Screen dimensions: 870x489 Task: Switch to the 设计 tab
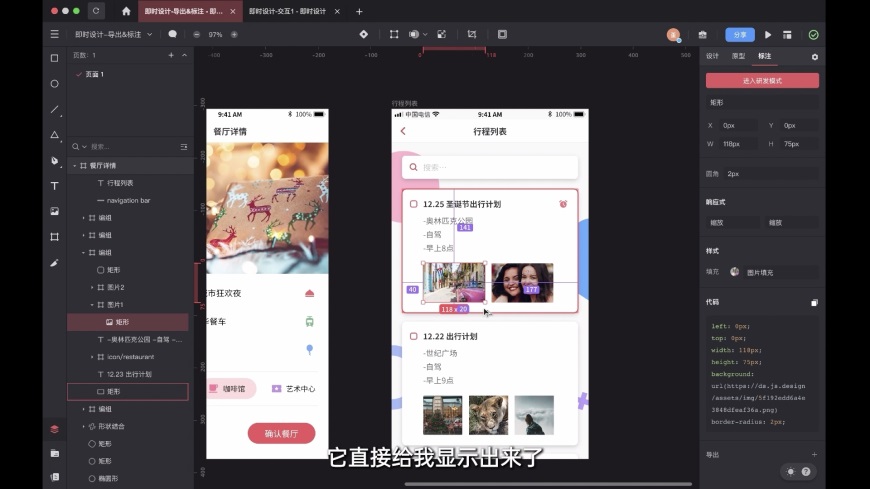pyautogui.click(x=712, y=56)
